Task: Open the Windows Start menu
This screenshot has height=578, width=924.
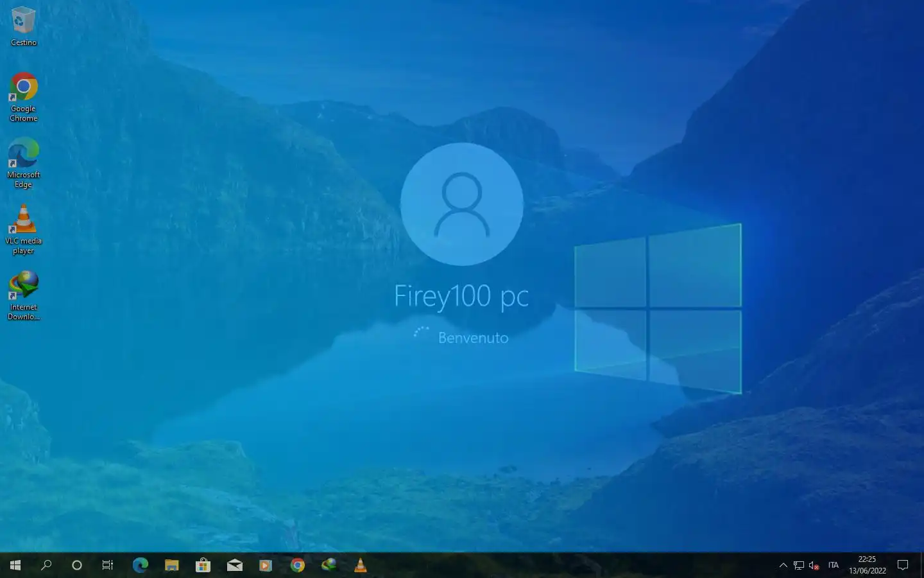Action: 15,565
